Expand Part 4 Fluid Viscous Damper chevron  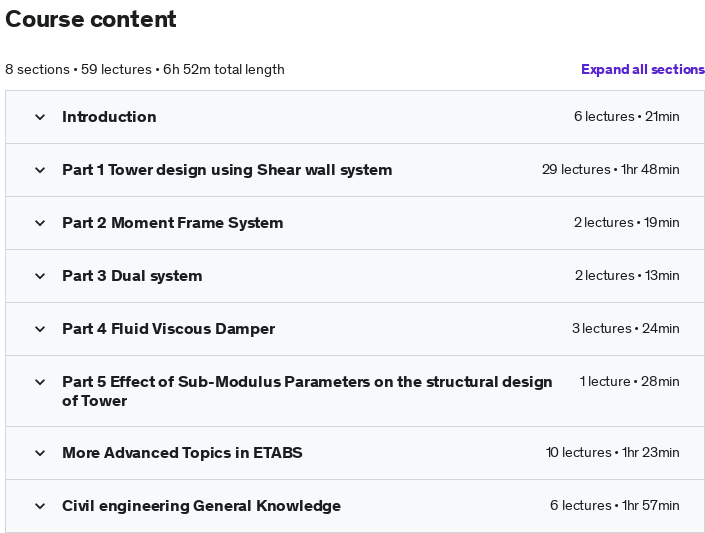click(x=40, y=329)
